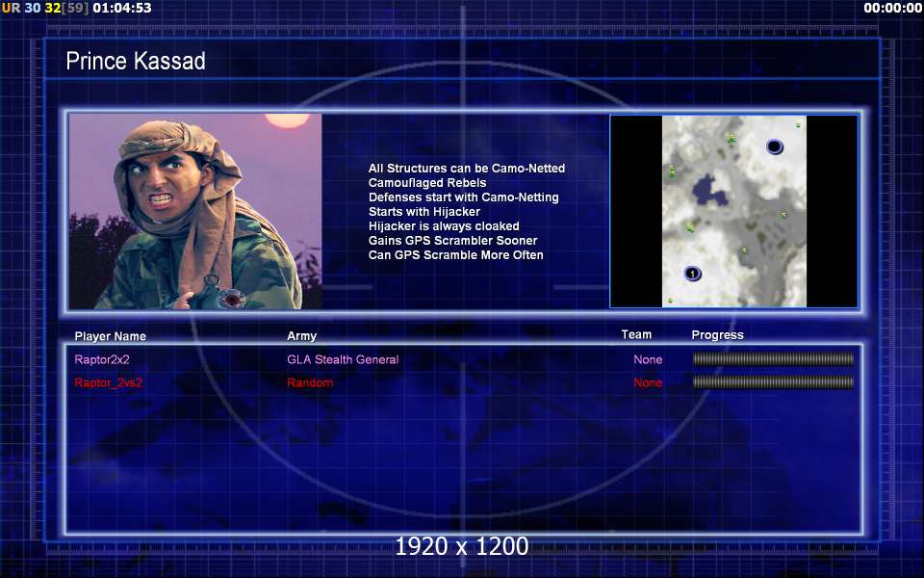This screenshot has height=578, width=924.
Task: Click the 'UR' indicator in overlay
Action: click(11, 9)
